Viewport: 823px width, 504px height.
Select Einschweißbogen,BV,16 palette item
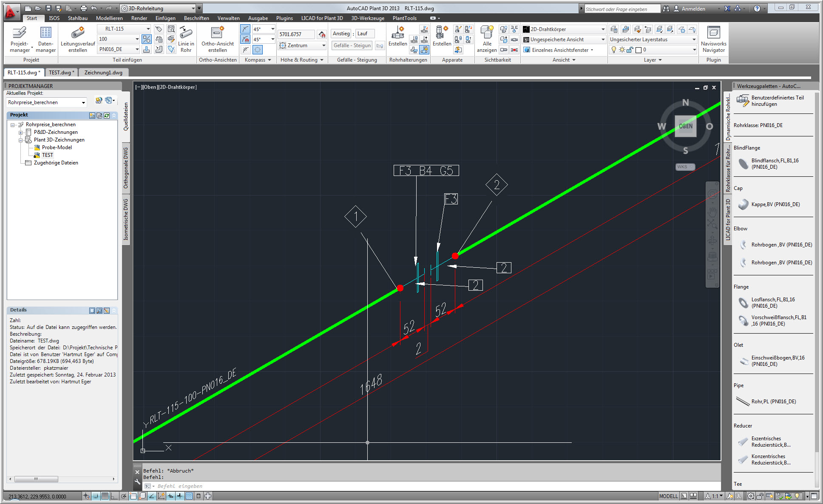[x=773, y=361]
